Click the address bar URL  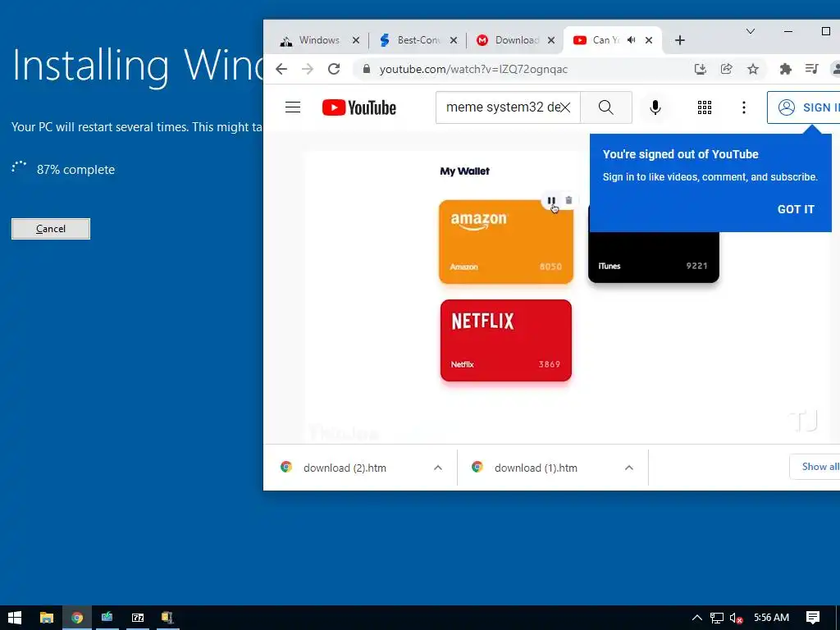coord(473,69)
